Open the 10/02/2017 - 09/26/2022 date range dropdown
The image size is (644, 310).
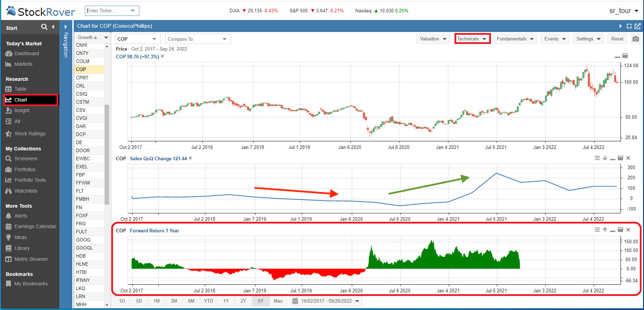tap(326, 301)
